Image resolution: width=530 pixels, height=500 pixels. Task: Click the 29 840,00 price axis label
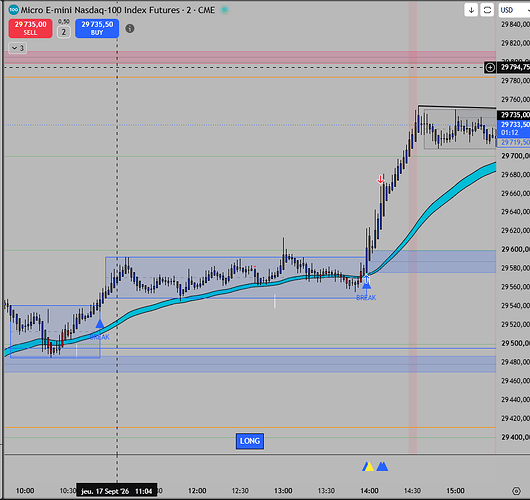(515, 24)
